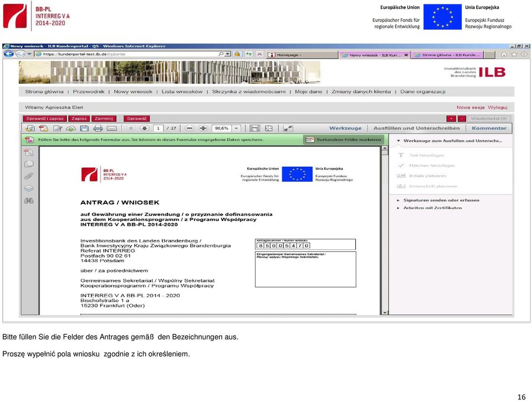Open the Kommentar pane

tap(489, 128)
